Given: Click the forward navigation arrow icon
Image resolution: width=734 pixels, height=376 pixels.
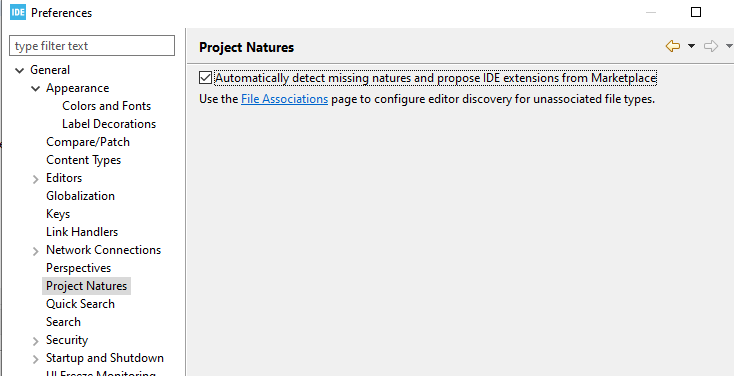Looking at the screenshot, I should pyautogui.click(x=711, y=46).
